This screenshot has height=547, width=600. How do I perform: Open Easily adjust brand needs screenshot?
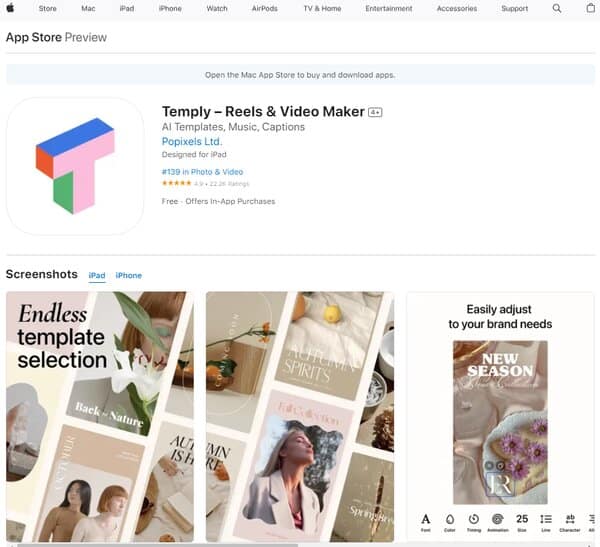tap(500, 417)
